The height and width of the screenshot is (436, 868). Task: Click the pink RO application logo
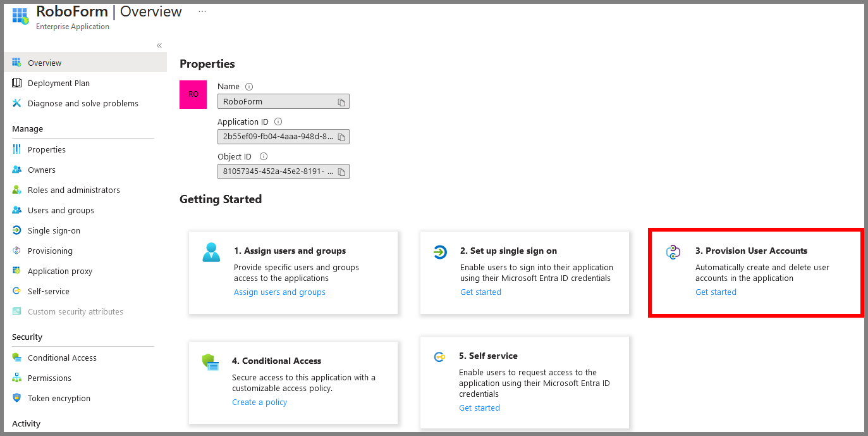coord(193,94)
